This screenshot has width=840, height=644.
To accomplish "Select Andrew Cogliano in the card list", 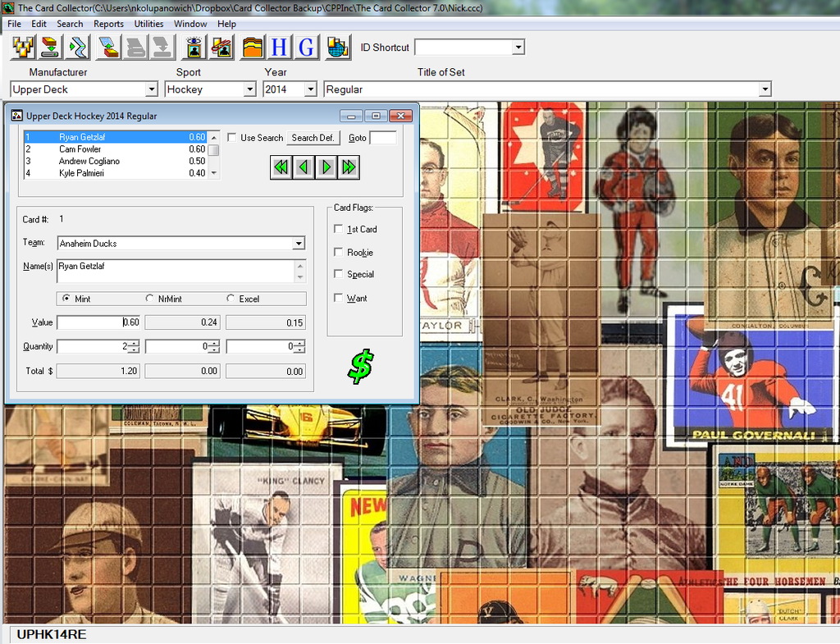I will (115, 161).
